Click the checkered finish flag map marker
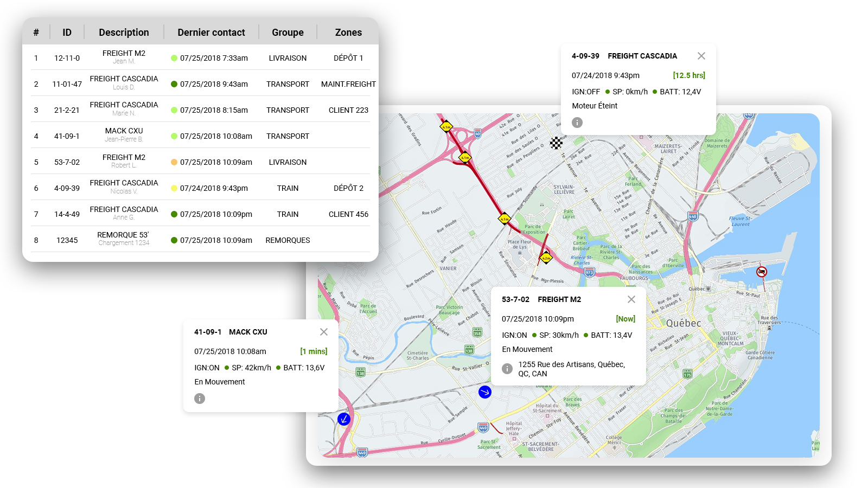868x488 pixels. click(556, 143)
